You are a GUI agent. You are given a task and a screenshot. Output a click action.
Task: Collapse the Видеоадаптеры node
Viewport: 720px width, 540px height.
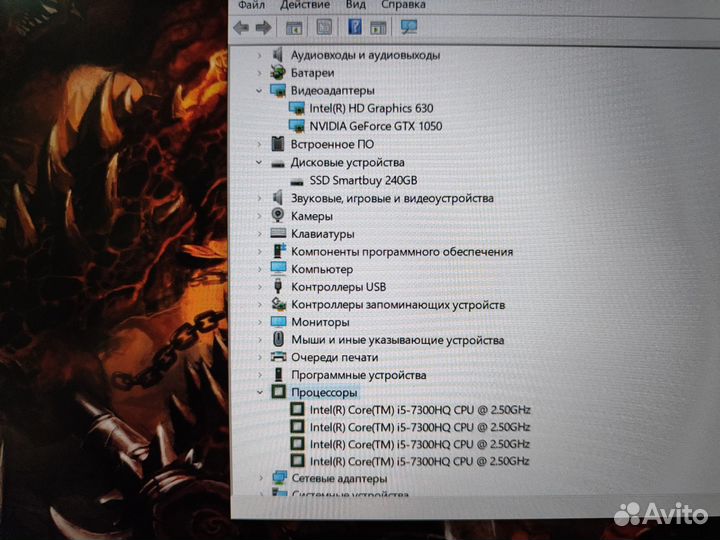point(259,91)
